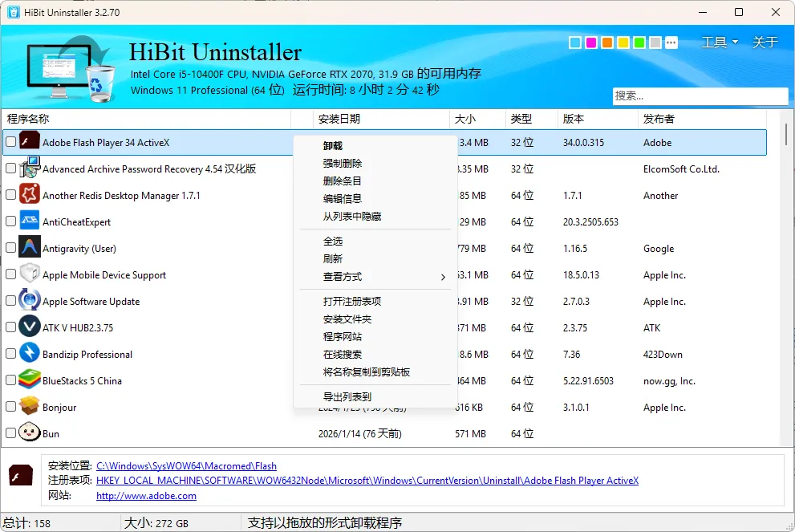Click the ATK V HUB app icon
795x532 pixels.
click(30, 326)
